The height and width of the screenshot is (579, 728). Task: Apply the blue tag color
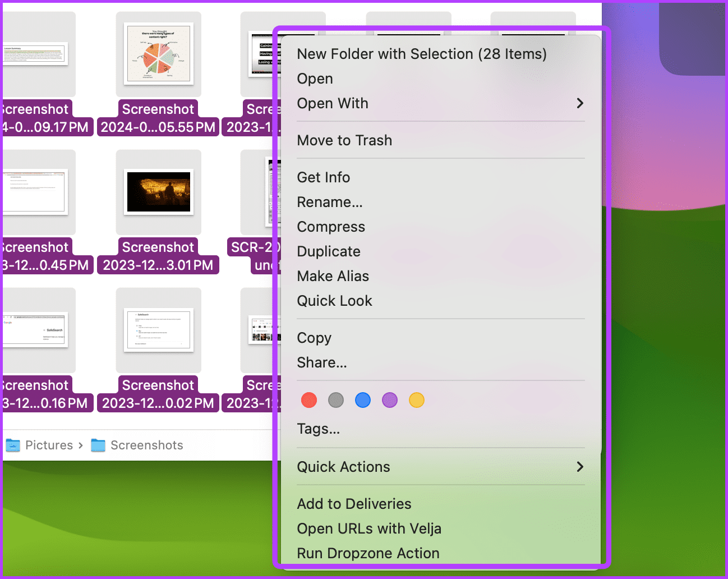[x=363, y=400]
